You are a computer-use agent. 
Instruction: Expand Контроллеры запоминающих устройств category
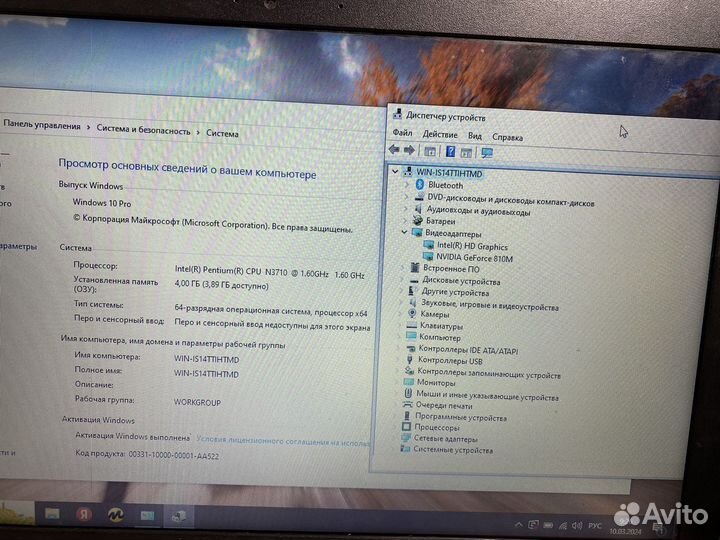(398, 370)
